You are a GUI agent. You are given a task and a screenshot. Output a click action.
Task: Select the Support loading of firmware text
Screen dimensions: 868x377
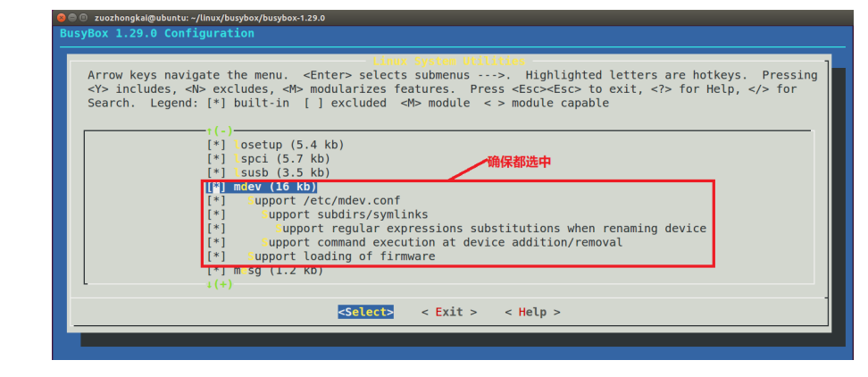341,256
